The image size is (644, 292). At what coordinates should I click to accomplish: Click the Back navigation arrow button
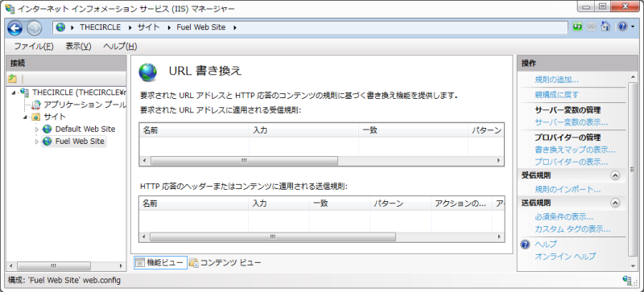[x=14, y=28]
